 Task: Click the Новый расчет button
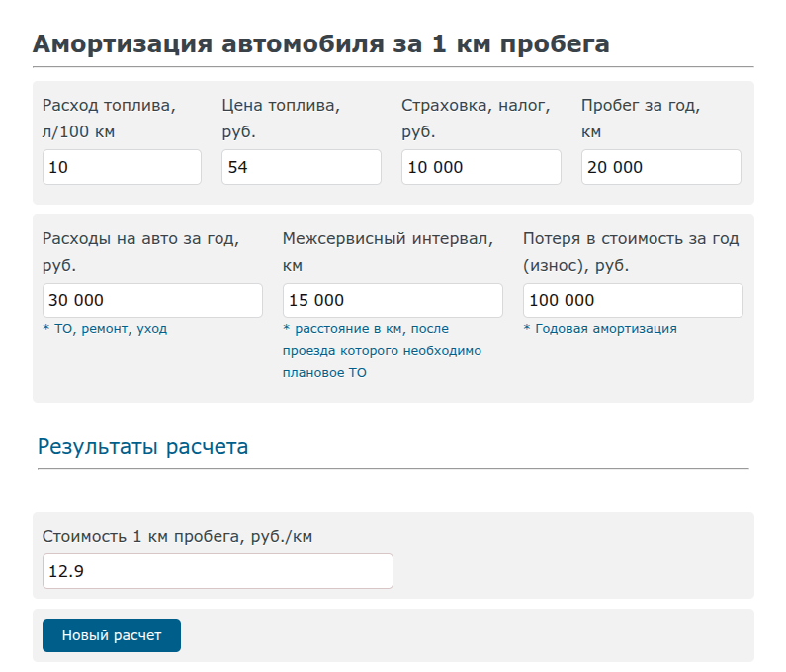[112, 635]
